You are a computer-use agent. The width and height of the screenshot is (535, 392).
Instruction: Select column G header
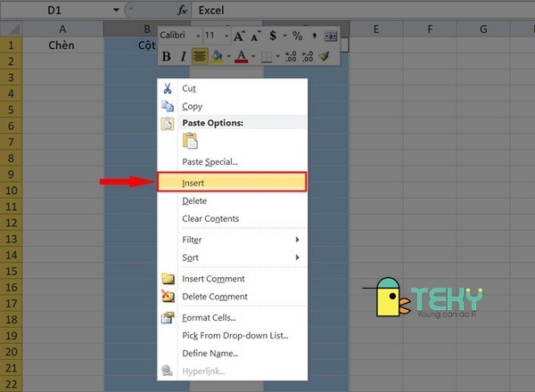coord(483,29)
